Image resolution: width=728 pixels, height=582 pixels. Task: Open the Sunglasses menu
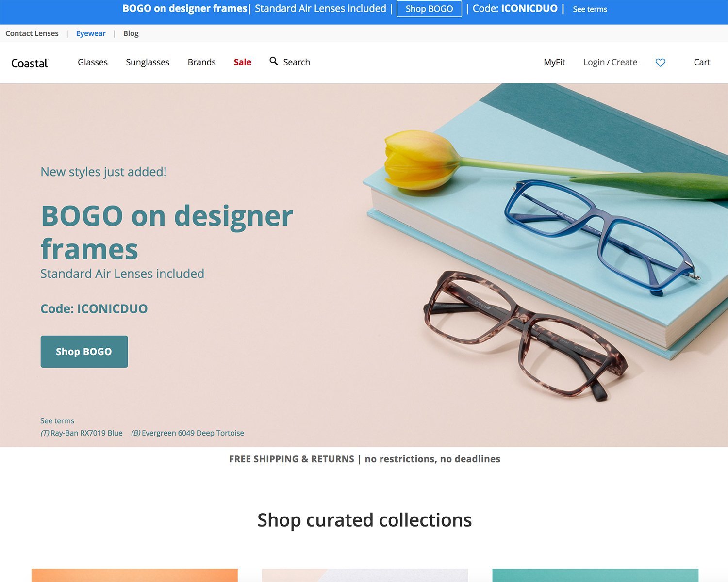148,62
